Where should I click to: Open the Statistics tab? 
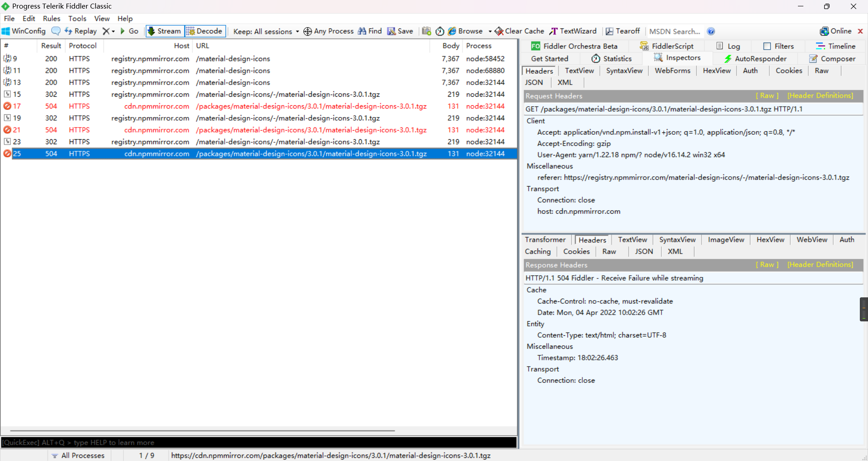(x=612, y=59)
